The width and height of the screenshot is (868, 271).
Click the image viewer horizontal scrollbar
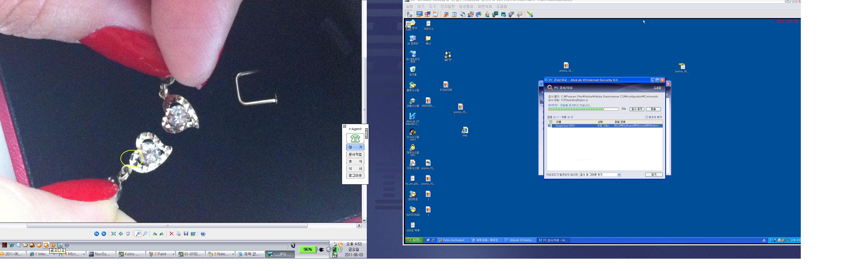coord(167,226)
